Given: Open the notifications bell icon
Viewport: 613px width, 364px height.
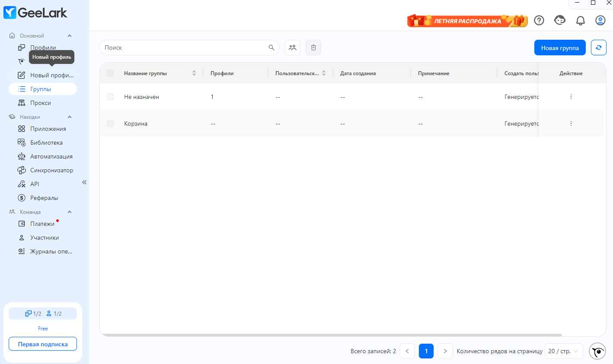Looking at the screenshot, I should click(x=581, y=20).
